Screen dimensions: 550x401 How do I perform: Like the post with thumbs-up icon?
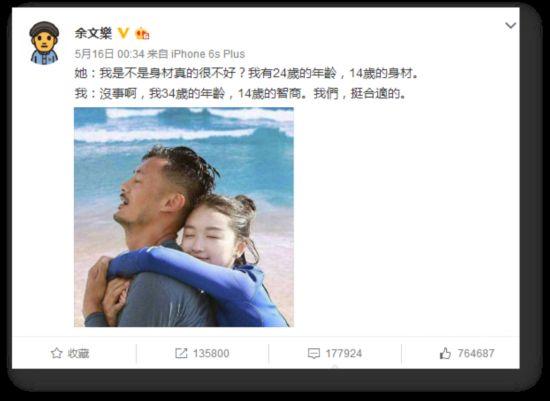coord(445,353)
